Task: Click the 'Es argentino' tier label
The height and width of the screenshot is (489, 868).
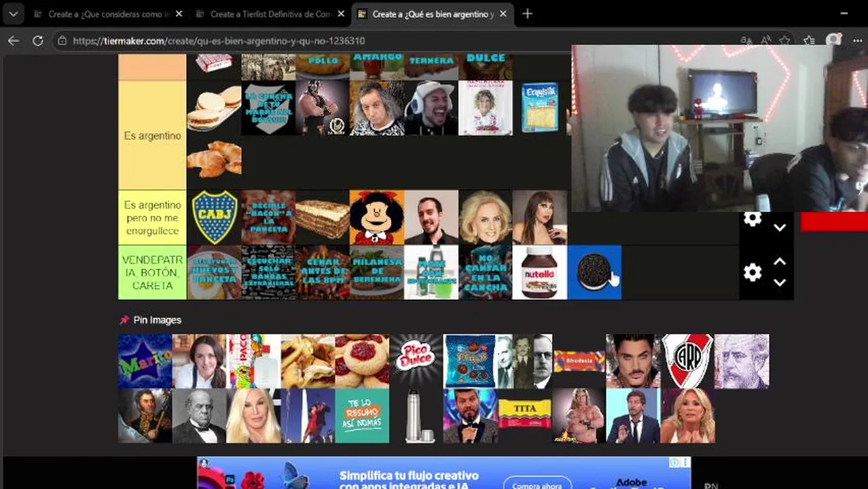Action: pos(152,135)
